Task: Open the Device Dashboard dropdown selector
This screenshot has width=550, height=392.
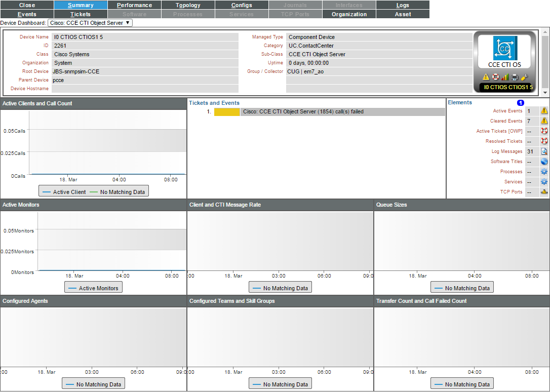Action: (90, 23)
